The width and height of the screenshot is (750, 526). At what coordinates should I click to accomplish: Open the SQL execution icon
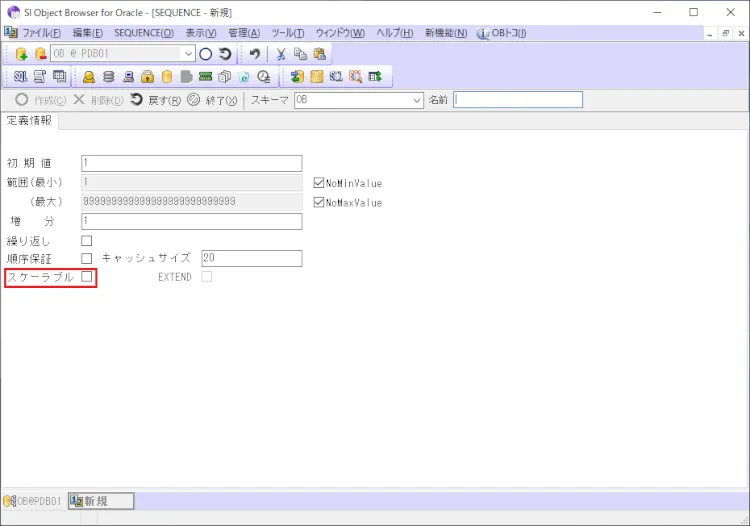[x=21, y=77]
